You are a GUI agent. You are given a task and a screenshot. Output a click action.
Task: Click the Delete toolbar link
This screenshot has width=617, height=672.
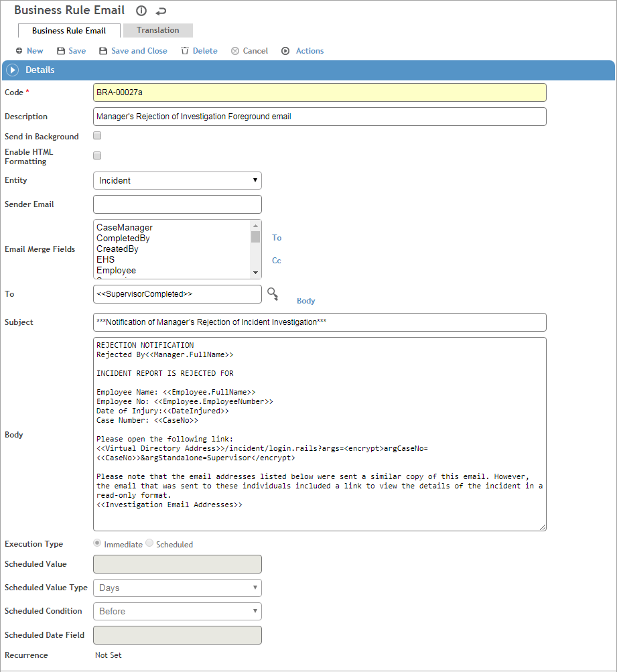click(205, 51)
